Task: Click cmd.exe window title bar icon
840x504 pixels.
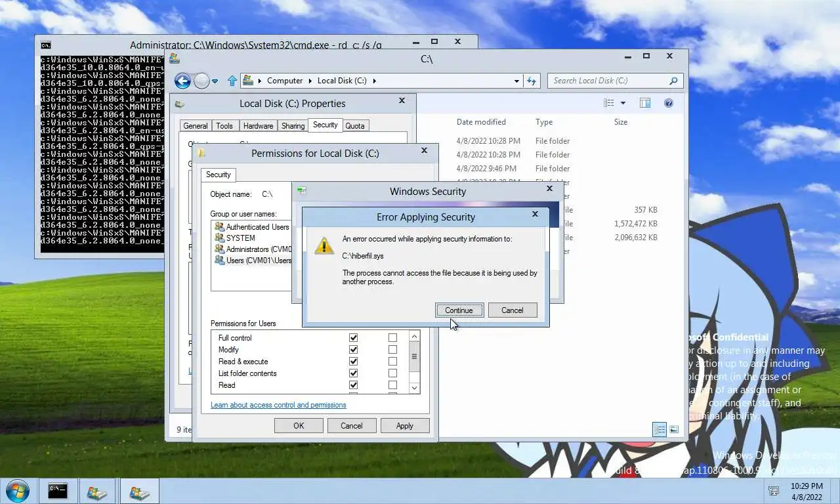Action: point(45,45)
